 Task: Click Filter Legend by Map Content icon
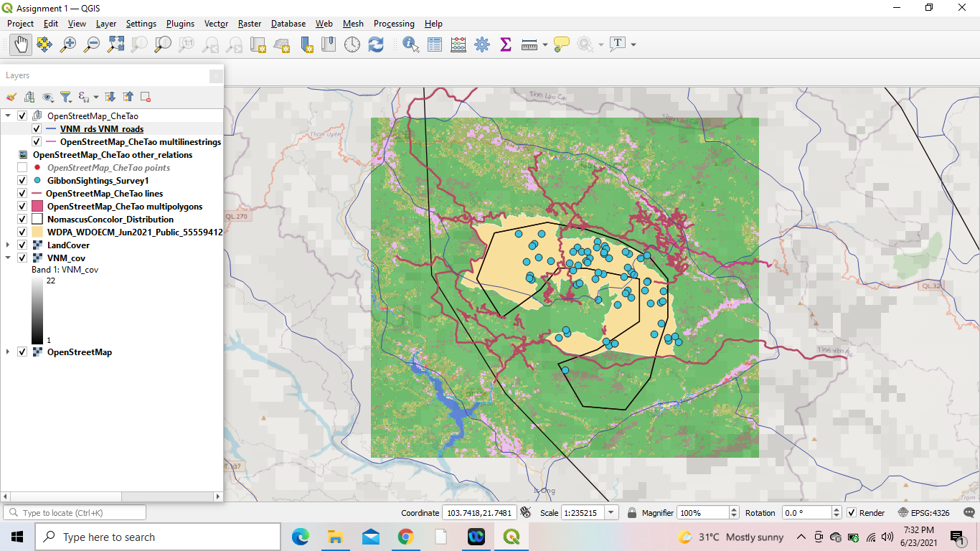pyautogui.click(x=65, y=97)
